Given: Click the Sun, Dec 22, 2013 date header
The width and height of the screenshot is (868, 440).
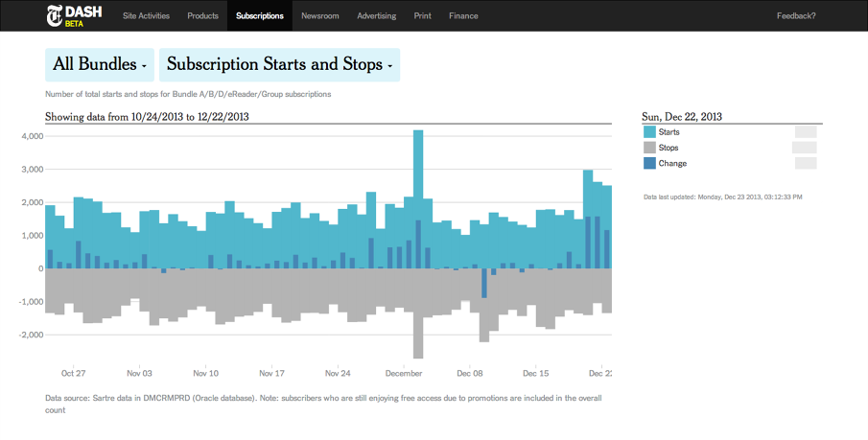Looking at the screenshot, I should point(682,116).
